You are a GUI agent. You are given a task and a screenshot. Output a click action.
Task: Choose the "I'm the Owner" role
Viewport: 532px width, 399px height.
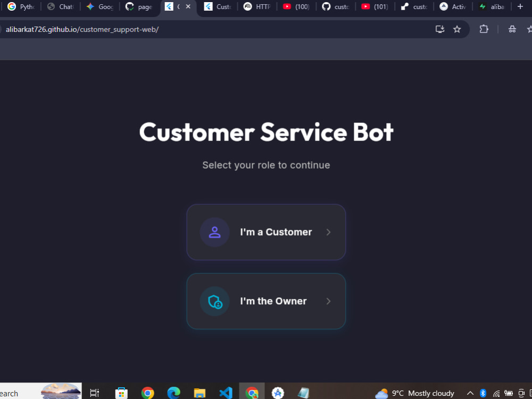click(266, 301)
